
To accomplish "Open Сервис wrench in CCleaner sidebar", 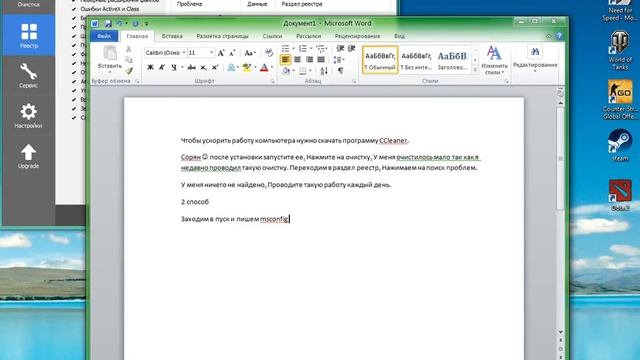I will pyautogui.click(x=29, y=76).
